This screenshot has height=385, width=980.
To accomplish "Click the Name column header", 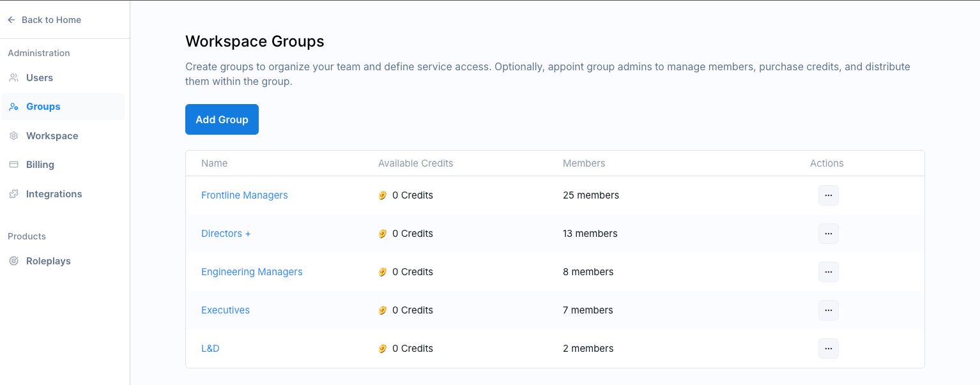I will coord(214,163).
